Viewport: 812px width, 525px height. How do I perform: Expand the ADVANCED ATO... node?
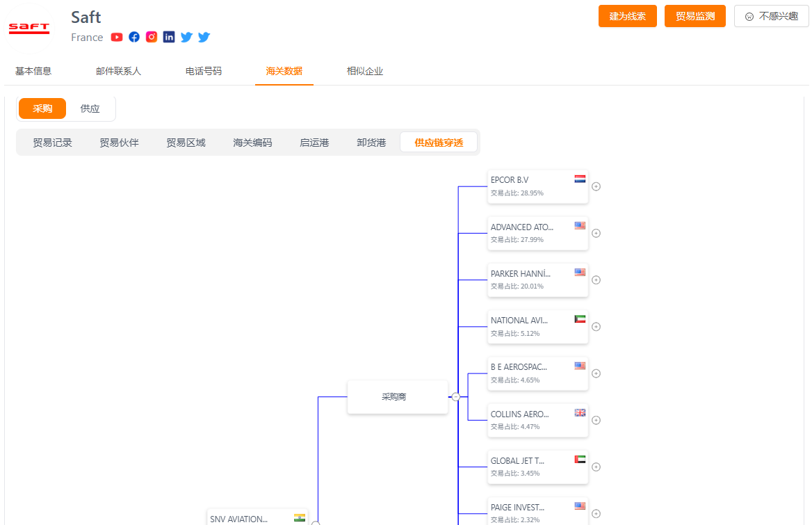(596, 234)
